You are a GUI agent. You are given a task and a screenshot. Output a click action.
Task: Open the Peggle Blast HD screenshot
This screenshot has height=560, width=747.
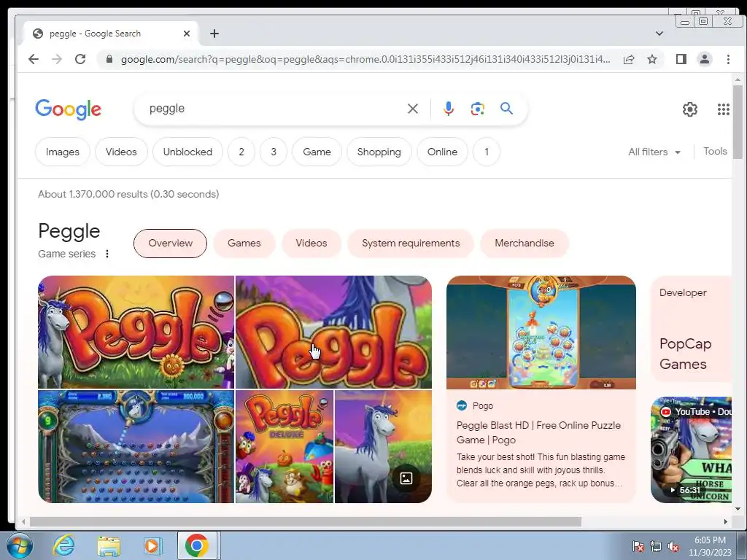(x=541, y=332)
